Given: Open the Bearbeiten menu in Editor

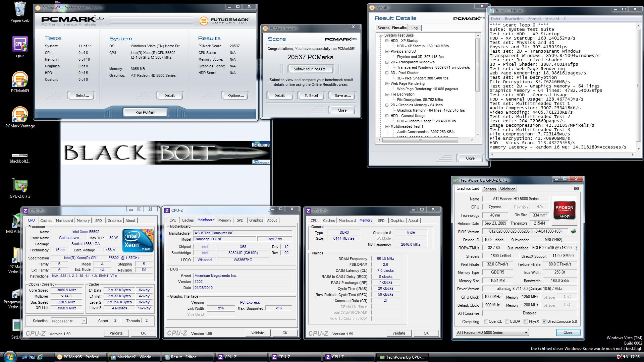Looking at the screenshot, I should tap(514, 19).
